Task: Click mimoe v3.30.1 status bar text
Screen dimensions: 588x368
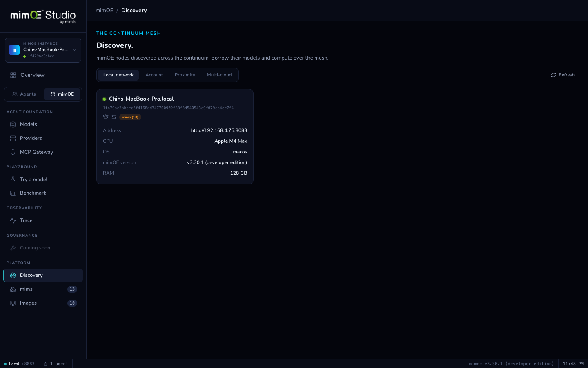Action: (511, 364)
